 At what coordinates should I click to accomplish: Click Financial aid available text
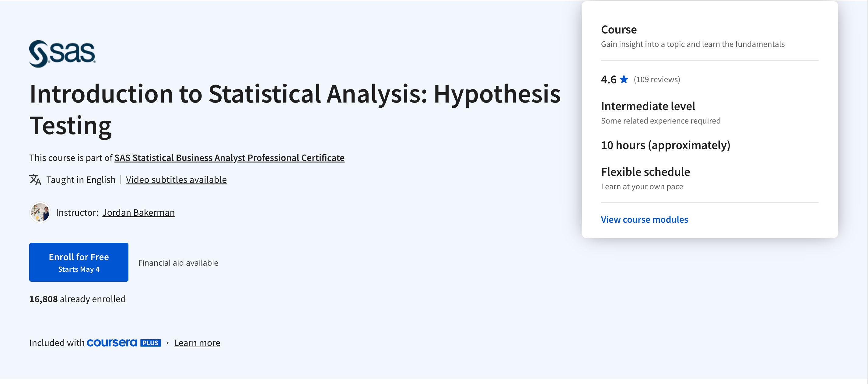(178, 263)
